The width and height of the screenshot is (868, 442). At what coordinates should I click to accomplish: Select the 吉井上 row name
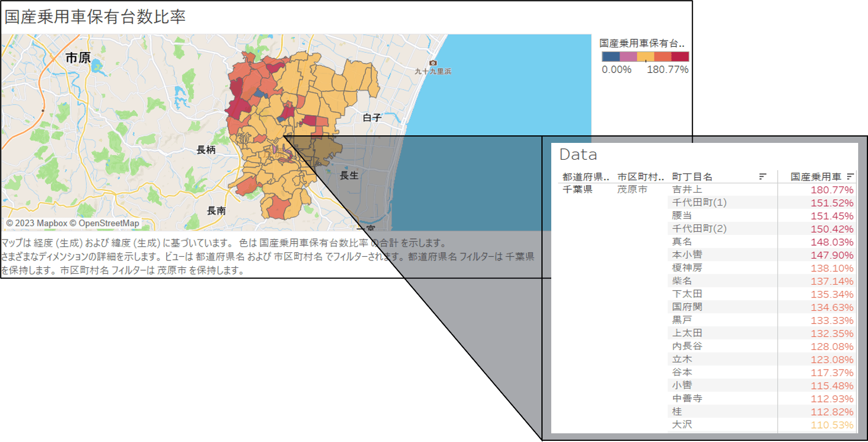[687, 189]
